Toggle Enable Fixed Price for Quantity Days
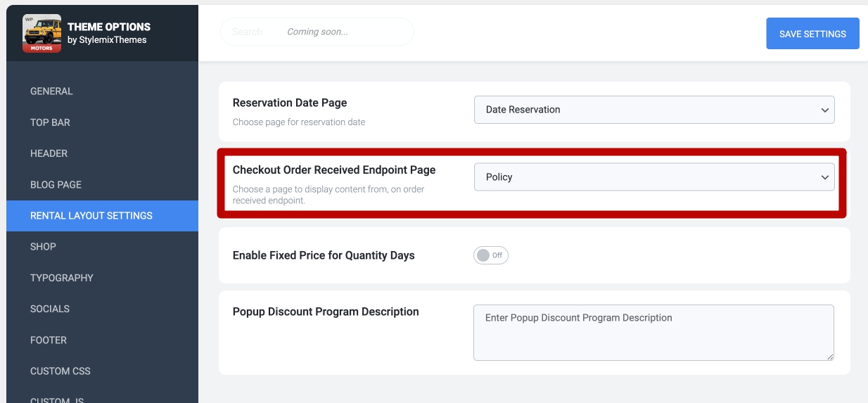 (x=490, y=255)
